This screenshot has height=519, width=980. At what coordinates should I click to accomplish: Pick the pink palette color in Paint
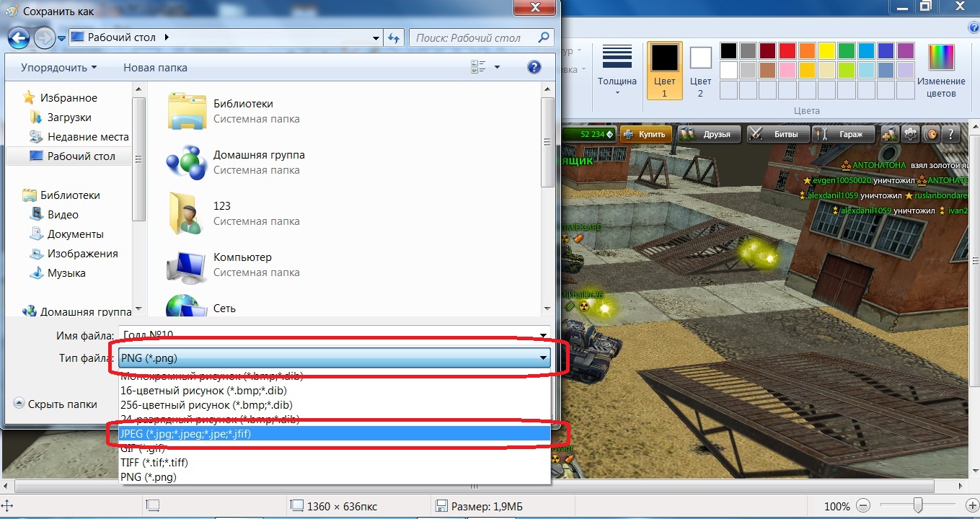point(787,70)
